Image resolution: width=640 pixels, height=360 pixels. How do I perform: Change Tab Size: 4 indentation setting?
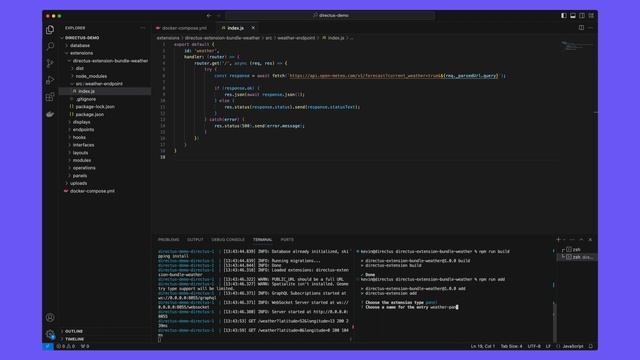click(511, 346)
